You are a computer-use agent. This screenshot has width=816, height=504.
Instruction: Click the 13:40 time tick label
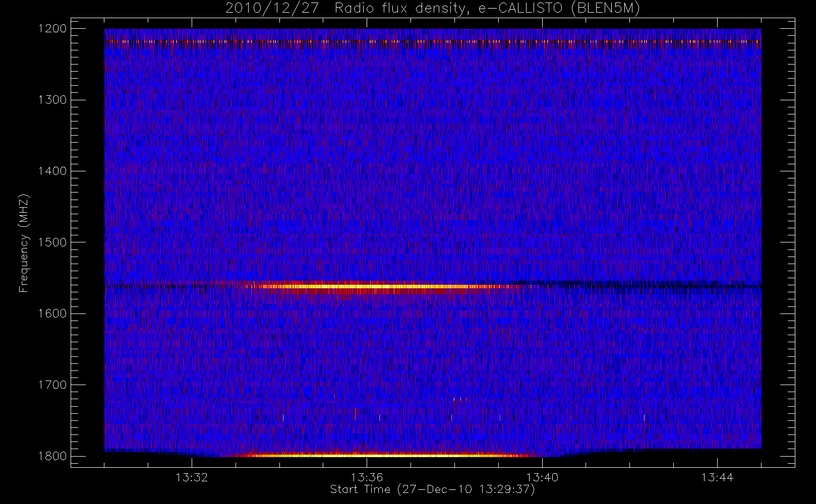tap(542, 477)
